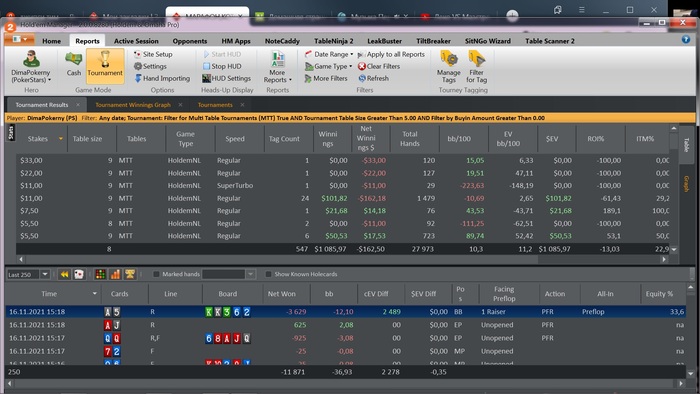Viewport: 700px width, 394px height.
Task: Open the TableNinja 2 tab
Action: pyautogui.click(x=333, y=41)
